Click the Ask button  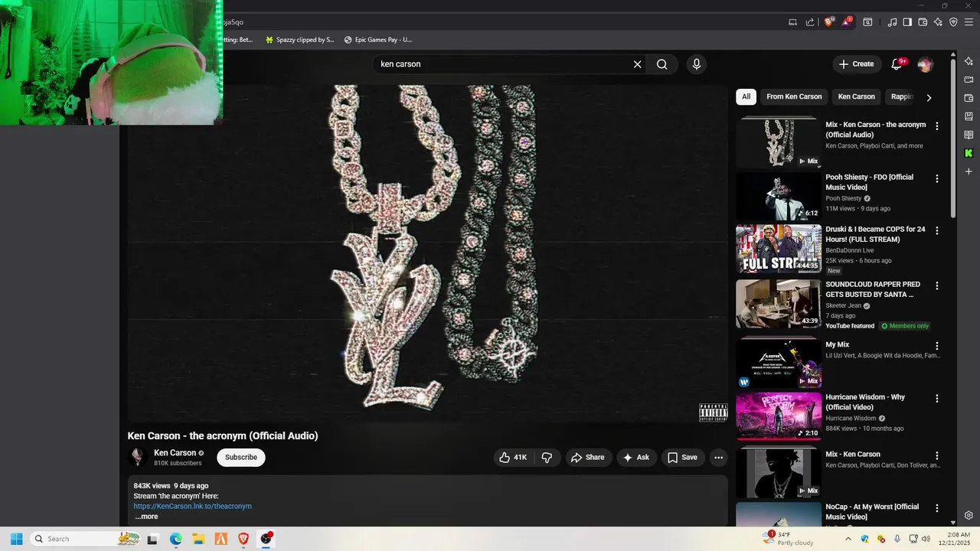click(636, 458)
